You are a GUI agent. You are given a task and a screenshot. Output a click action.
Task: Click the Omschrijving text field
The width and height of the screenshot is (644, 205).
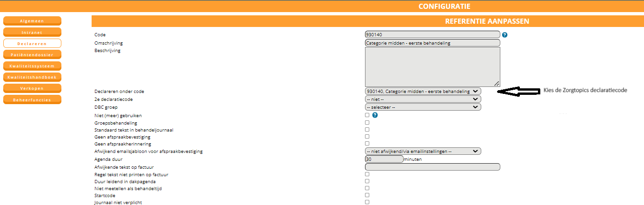(x=432, y=43)
